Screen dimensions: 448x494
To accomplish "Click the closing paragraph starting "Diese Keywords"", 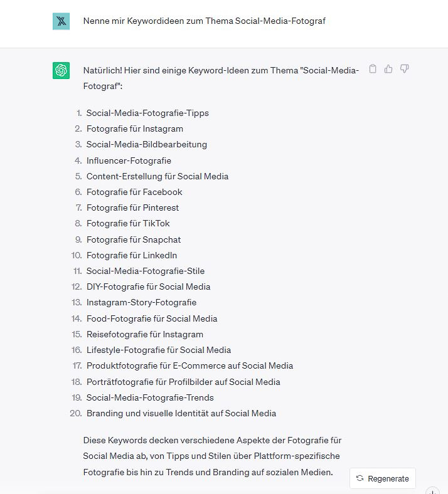I will click(212, 456).
